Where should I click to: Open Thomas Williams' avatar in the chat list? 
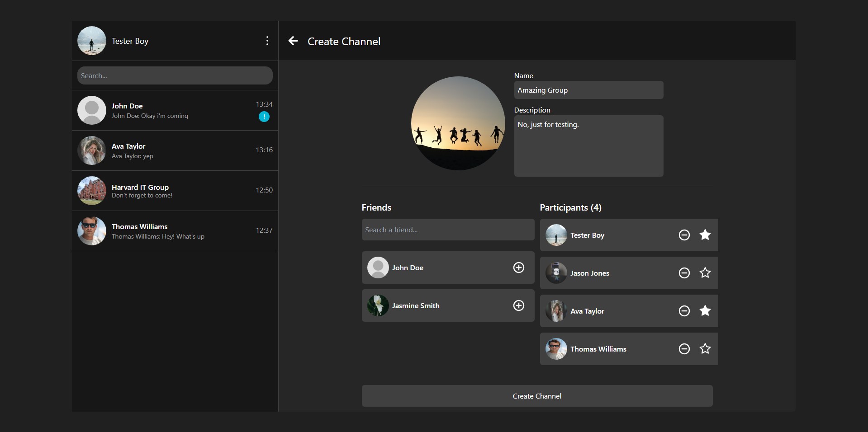click(92, 231)
